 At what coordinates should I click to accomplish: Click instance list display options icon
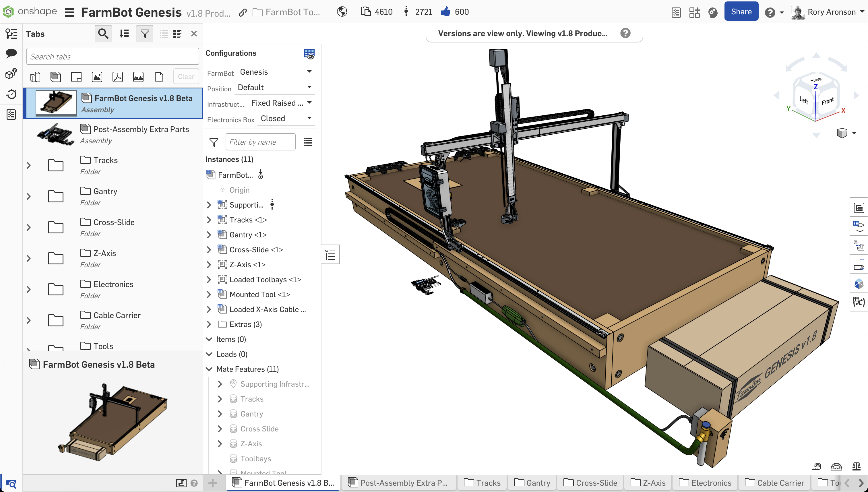[x=307, y=142]
